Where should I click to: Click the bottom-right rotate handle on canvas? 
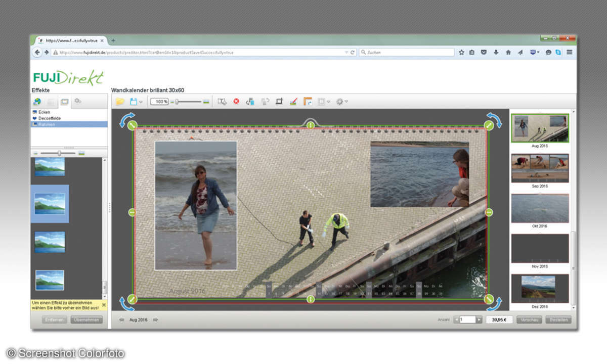pyautogui.click(x=494, y=303)
